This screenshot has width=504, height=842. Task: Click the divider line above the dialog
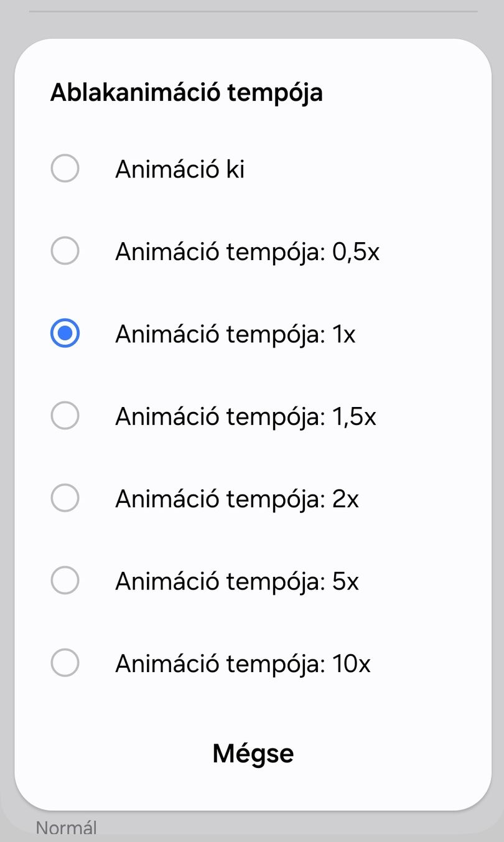coord(253,11)
